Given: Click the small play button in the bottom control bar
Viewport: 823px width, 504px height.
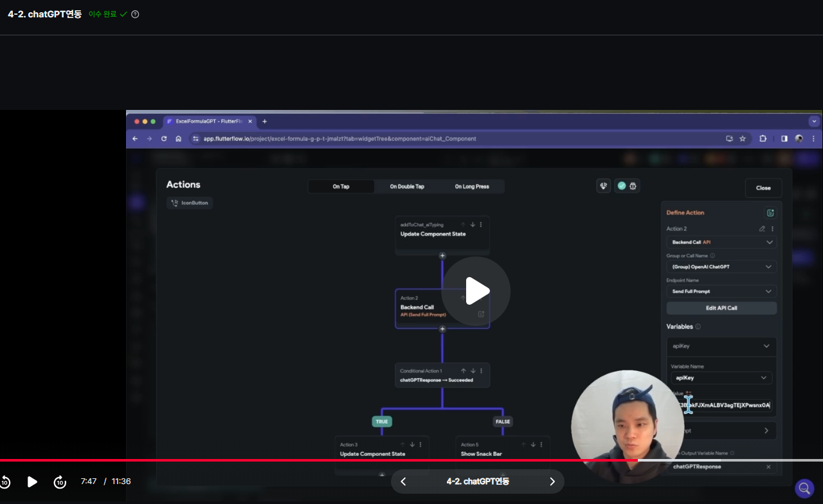Looking at the screenshot, I should click(x=32, y=482).
